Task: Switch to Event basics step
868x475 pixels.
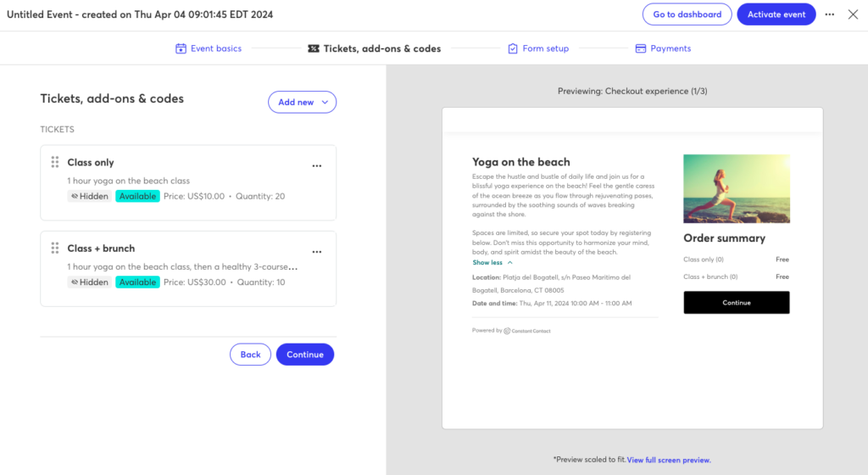Action: coord(215,49)
